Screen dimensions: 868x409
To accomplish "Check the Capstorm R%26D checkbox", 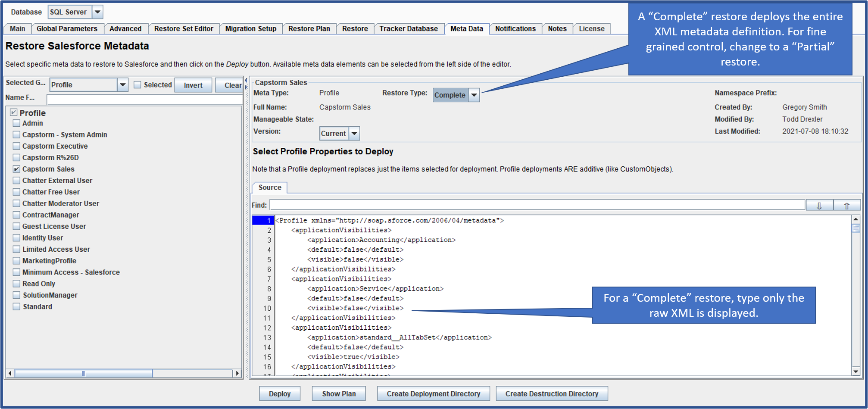I will tap(16, 158).
